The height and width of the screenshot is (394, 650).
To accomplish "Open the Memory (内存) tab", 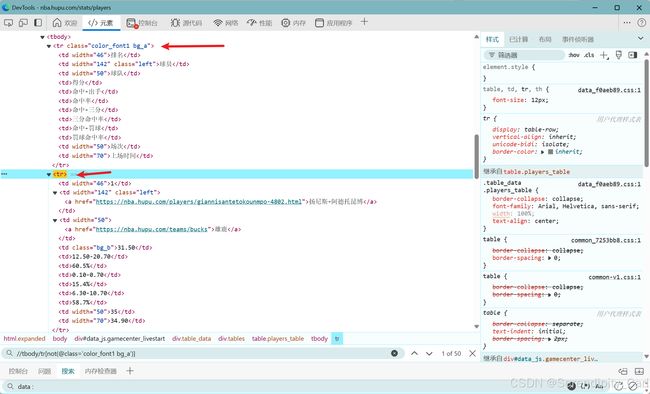I will click(x=293, y=23).
